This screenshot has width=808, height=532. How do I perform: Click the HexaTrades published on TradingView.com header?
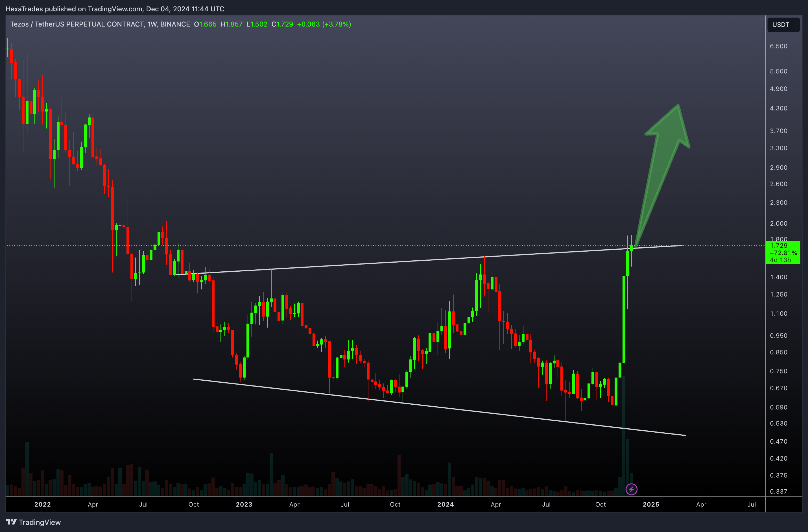pos(115,9)
